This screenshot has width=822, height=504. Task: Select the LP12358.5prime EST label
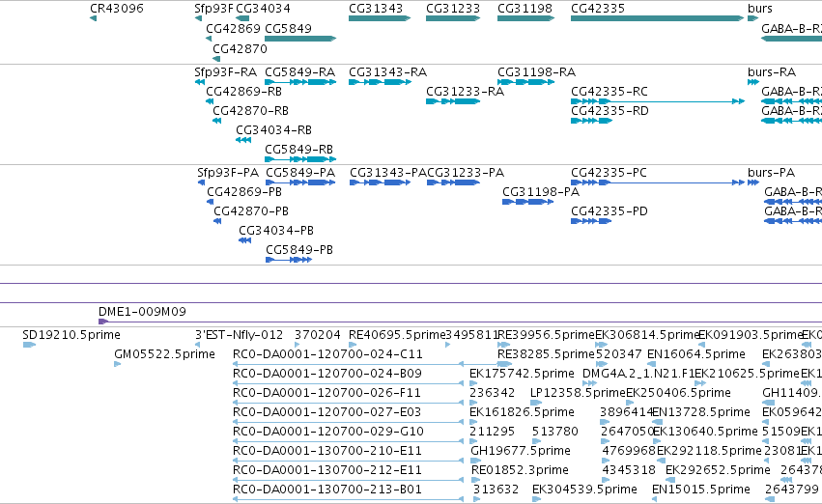point(578,393)
